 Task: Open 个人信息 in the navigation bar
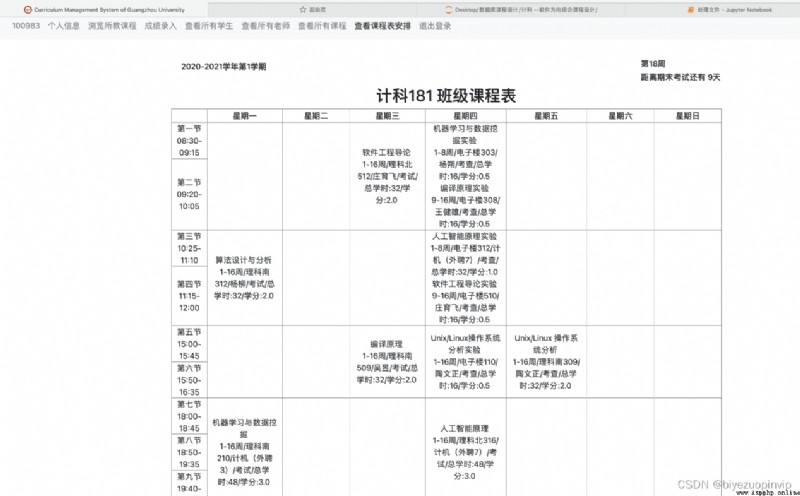pyautogui.click(x=64, y=26)
